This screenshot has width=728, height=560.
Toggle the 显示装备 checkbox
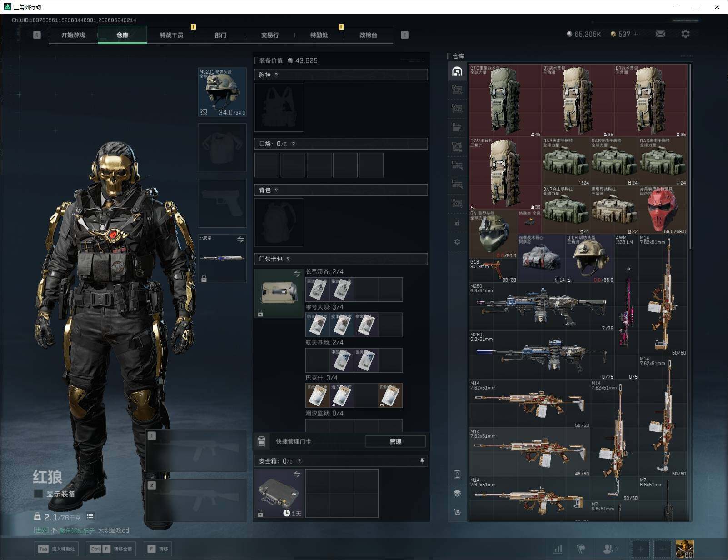[39, 494]
